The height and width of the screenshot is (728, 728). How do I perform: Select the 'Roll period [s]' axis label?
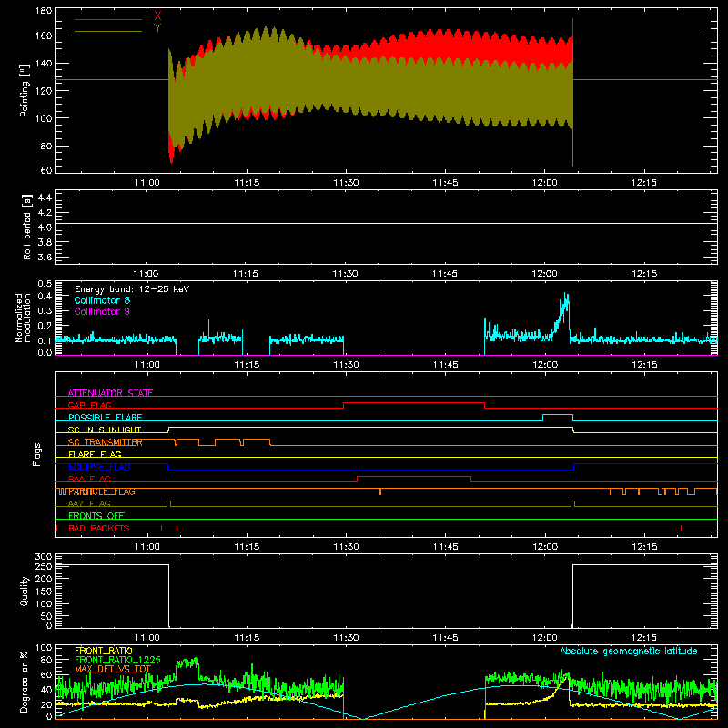coord(26,227)
